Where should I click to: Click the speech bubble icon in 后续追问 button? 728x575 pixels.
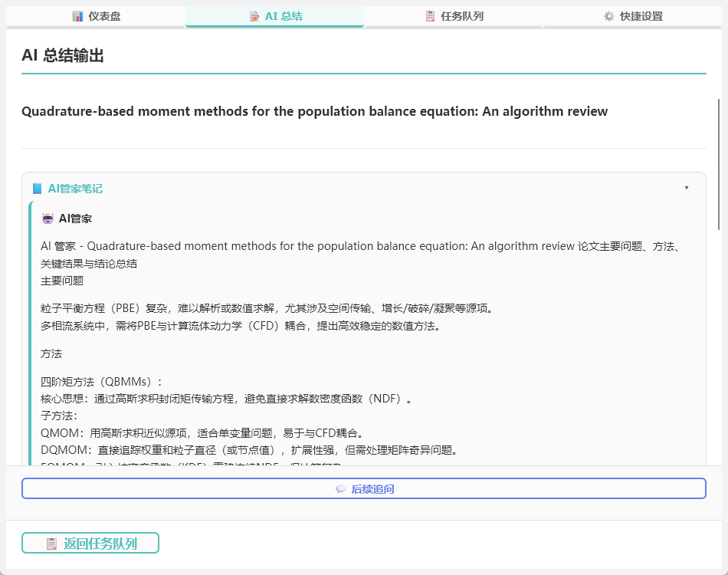tap(339, 488)
